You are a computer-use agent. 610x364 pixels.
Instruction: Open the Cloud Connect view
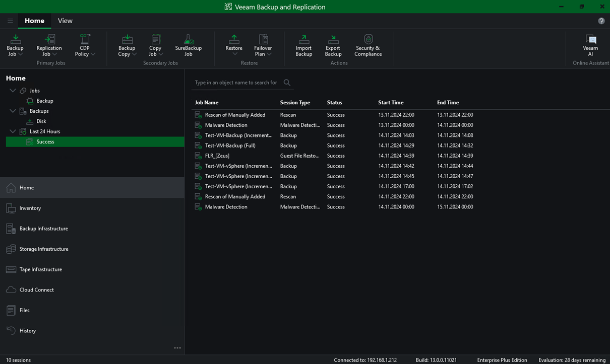click(92, 290)
